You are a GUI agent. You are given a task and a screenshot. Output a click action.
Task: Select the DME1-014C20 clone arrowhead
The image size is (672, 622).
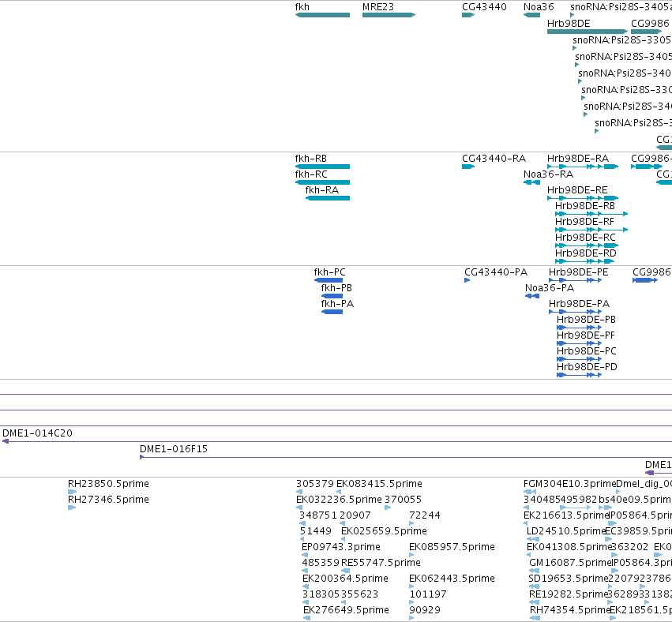point(6,441)
